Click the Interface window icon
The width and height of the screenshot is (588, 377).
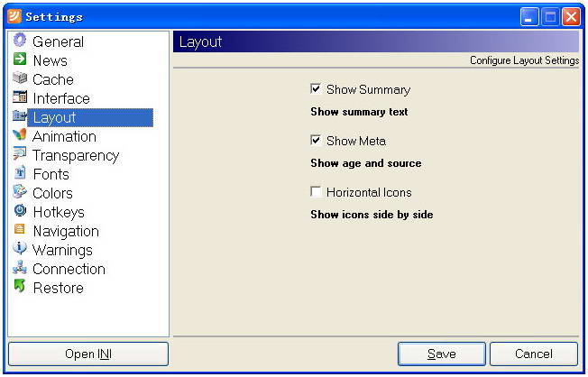[x=20, y=97]
